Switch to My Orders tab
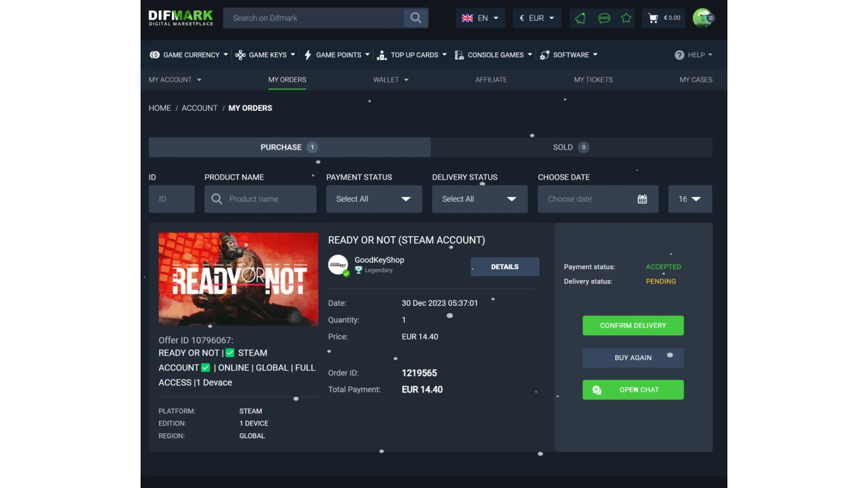The image size is (868, 488). 287,80
